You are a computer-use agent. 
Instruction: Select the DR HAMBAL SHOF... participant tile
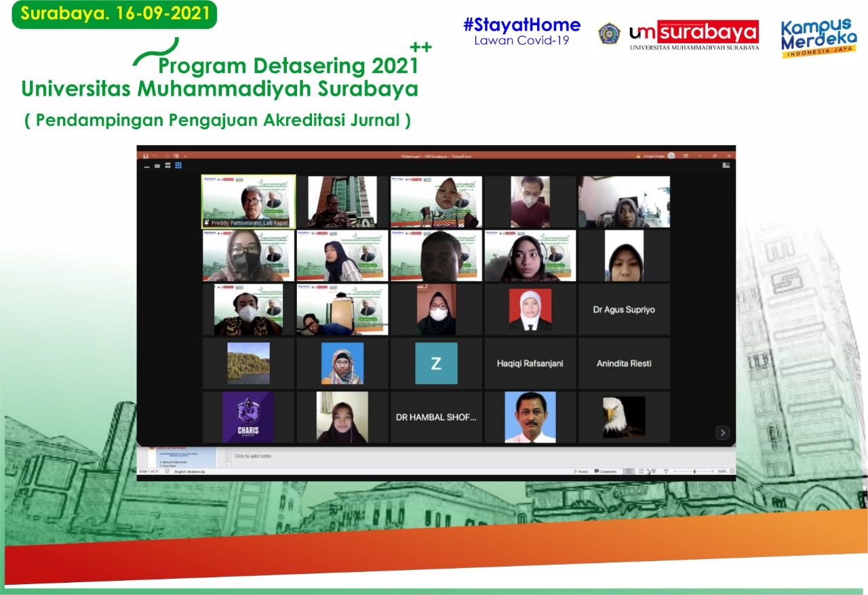pyautogui.click(x=436, y=417)
